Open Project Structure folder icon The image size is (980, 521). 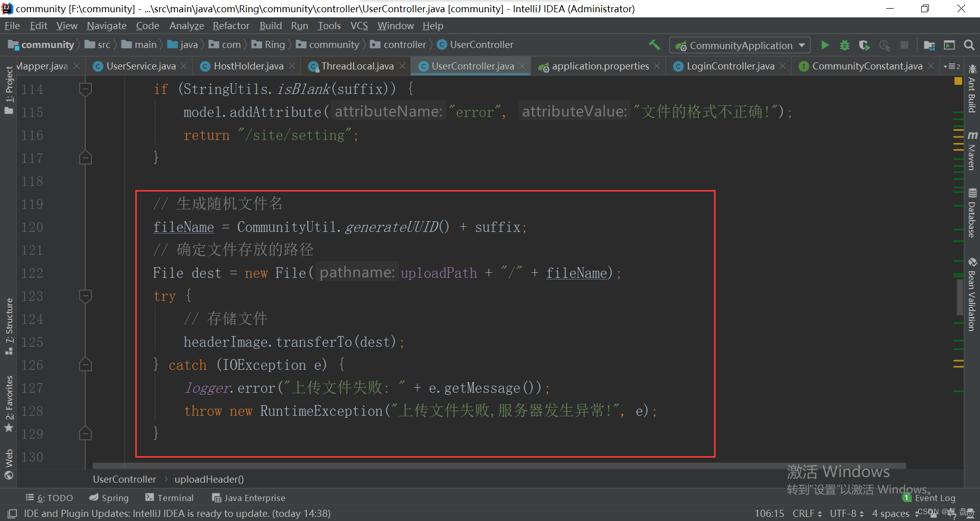click(929, 45)
